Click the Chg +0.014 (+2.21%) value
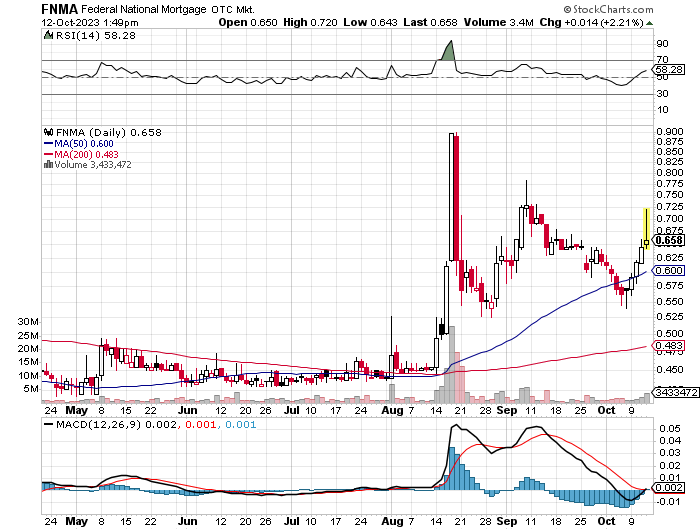 [592, 22]
